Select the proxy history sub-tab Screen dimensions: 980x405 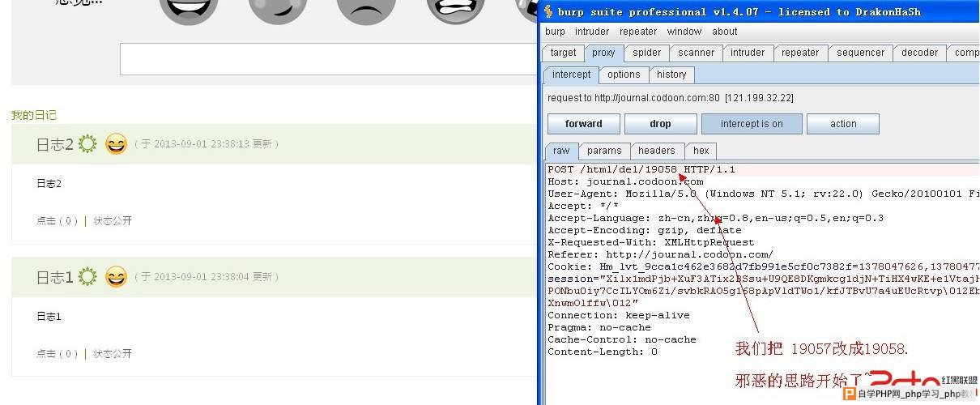pyautogui.click(x=671, y=75)
